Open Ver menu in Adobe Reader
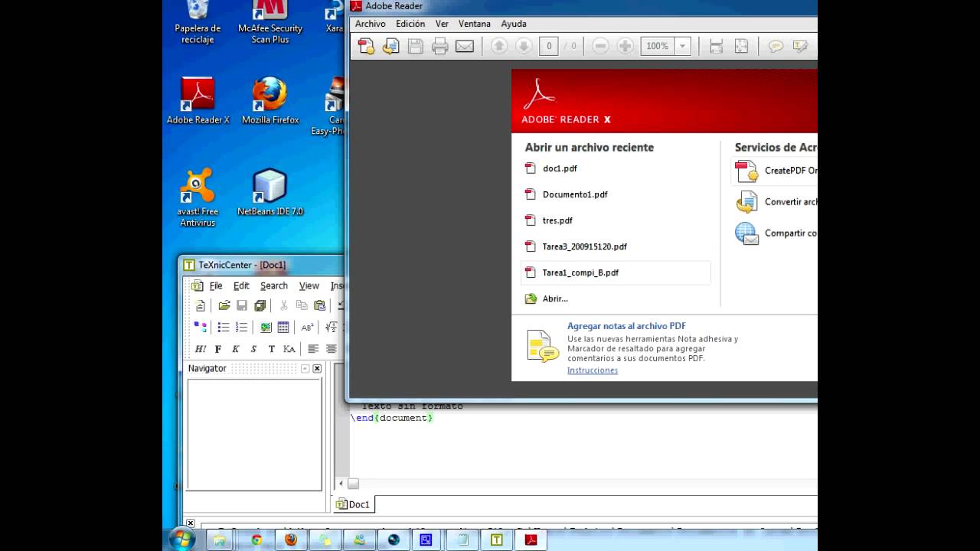980x551 pixels. tap(442, 24)
